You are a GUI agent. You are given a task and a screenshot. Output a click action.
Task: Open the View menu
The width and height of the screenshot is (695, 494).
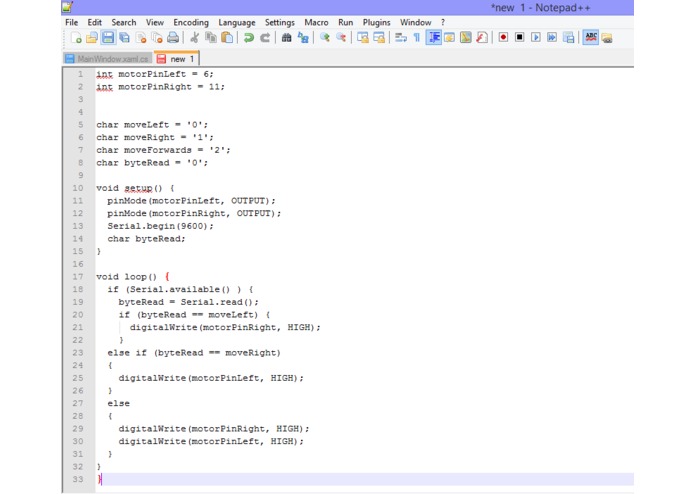click(155, 22)
